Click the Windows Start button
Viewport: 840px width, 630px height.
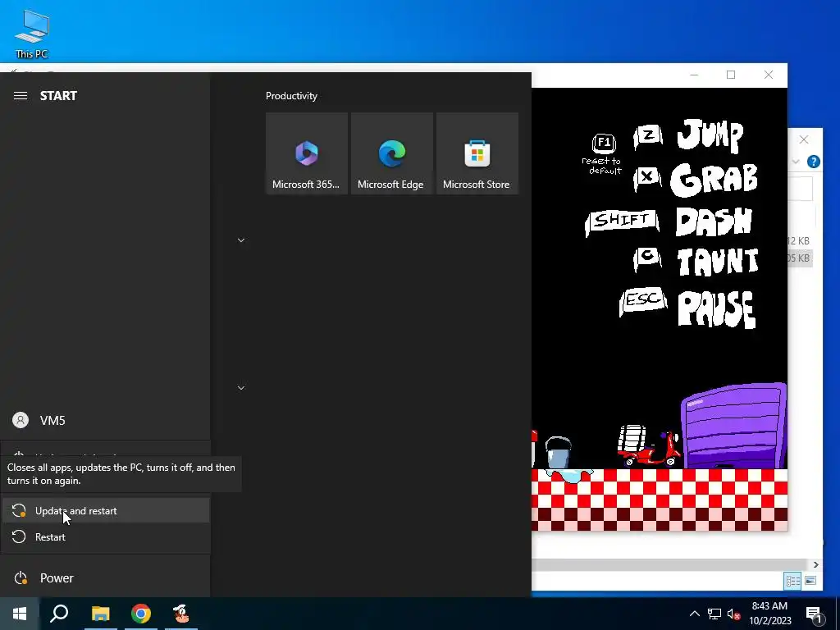pyautogui.click(x=20, y=614)
